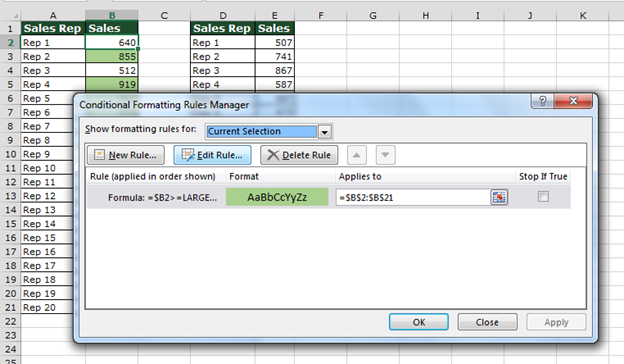624x364 pixels.
Task: Select column K header
Action: pos(583,16)
